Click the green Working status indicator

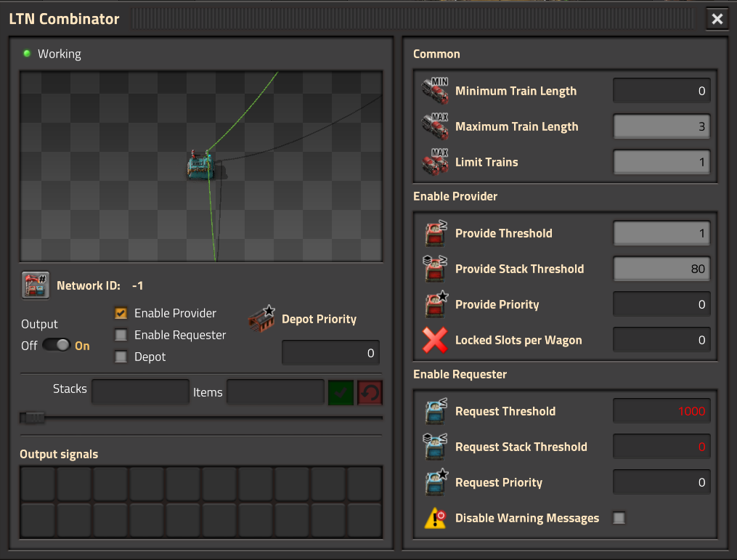pos(27,54)
